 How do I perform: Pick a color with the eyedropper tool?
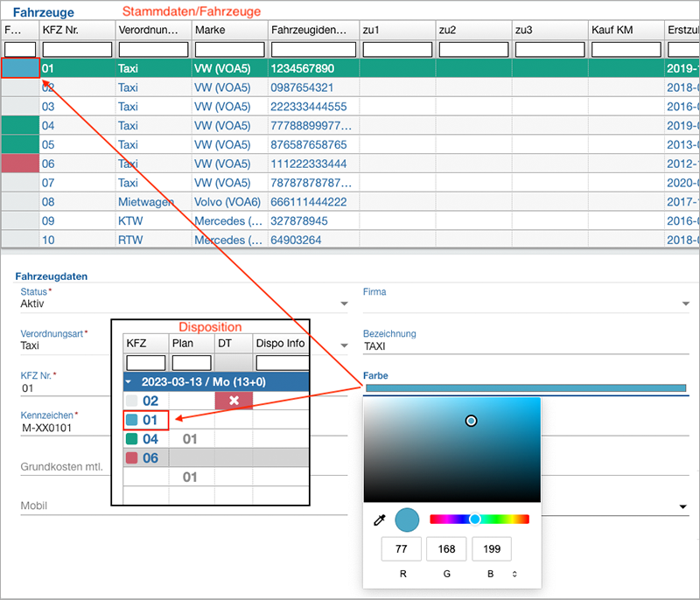tap(380, 520)
